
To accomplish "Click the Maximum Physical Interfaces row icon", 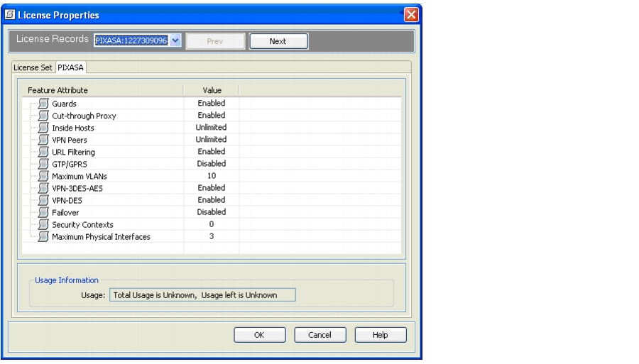I will [x=43, y=236].
